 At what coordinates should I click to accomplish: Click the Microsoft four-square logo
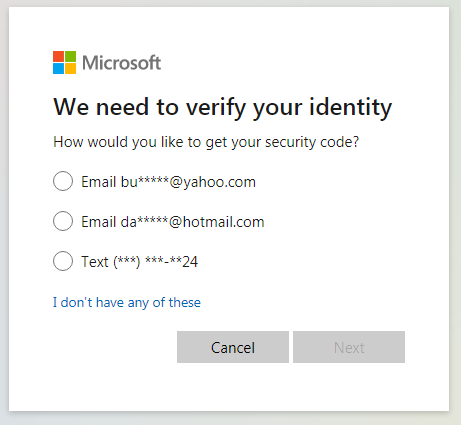point(64,62)
